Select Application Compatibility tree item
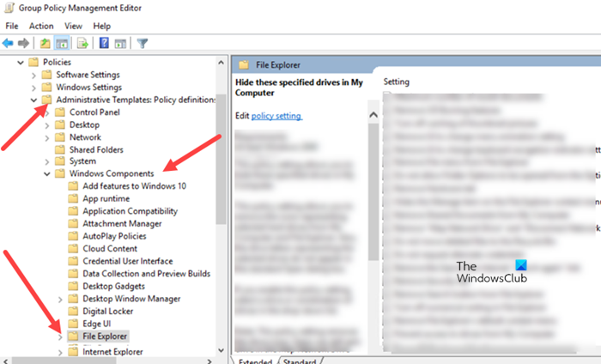Screen dimensions: 601x364 [131, 211]
